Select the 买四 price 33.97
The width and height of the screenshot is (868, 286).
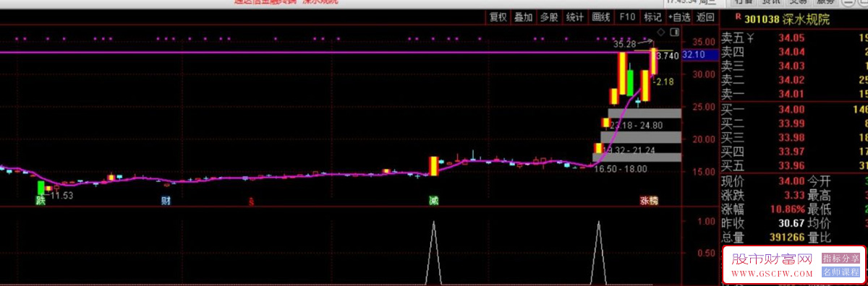[x=792, y=151]
